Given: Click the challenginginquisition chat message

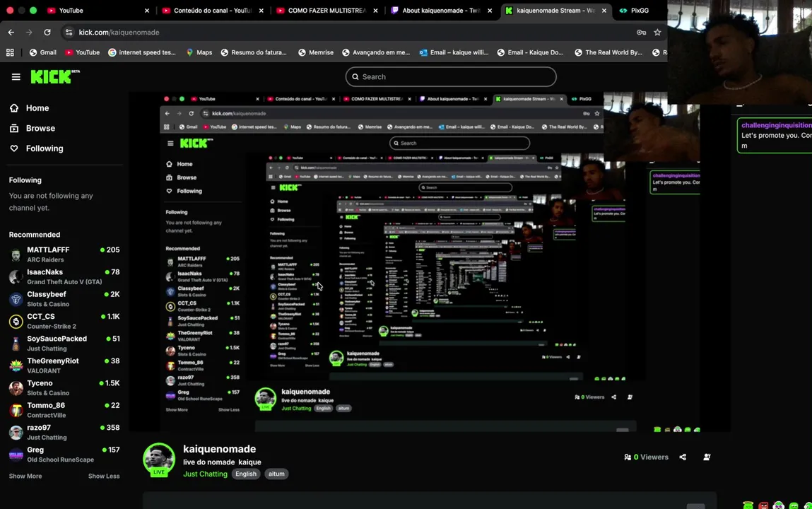Looking at the screenshot, I should [x=775, y=136].
